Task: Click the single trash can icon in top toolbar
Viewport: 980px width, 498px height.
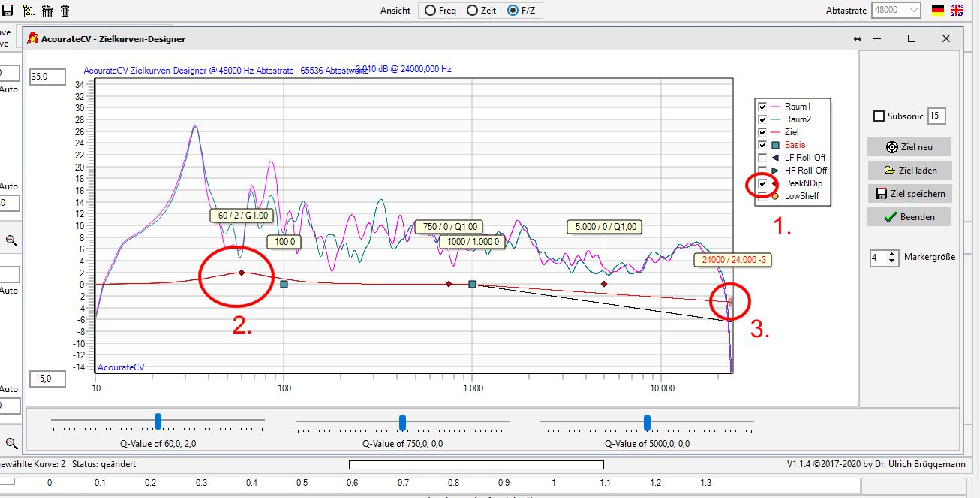Action: (x=65, y=10)
